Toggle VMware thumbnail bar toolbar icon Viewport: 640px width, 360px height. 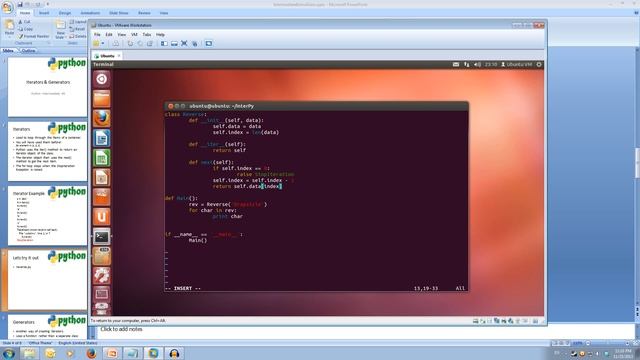tap(174, 43)
